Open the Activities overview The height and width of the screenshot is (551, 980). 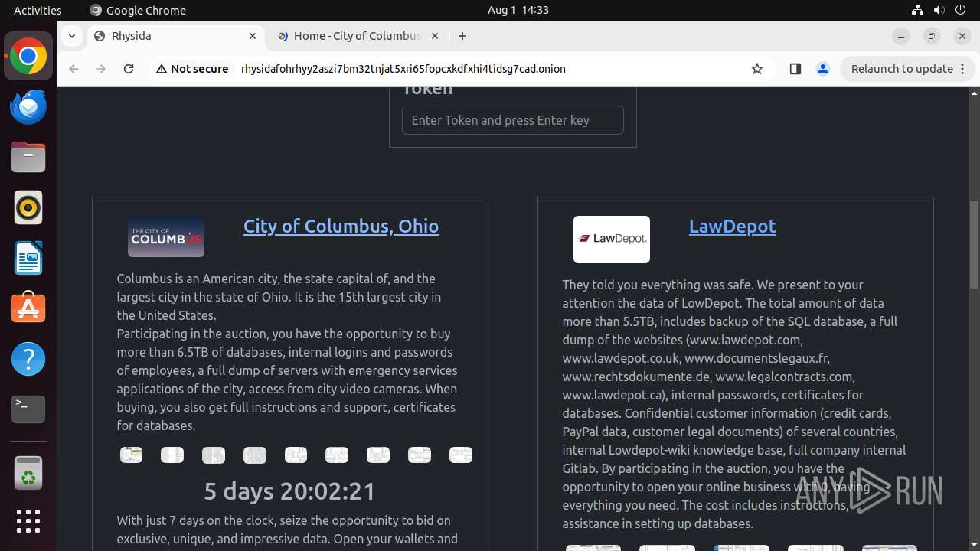(x=38, y=10)
